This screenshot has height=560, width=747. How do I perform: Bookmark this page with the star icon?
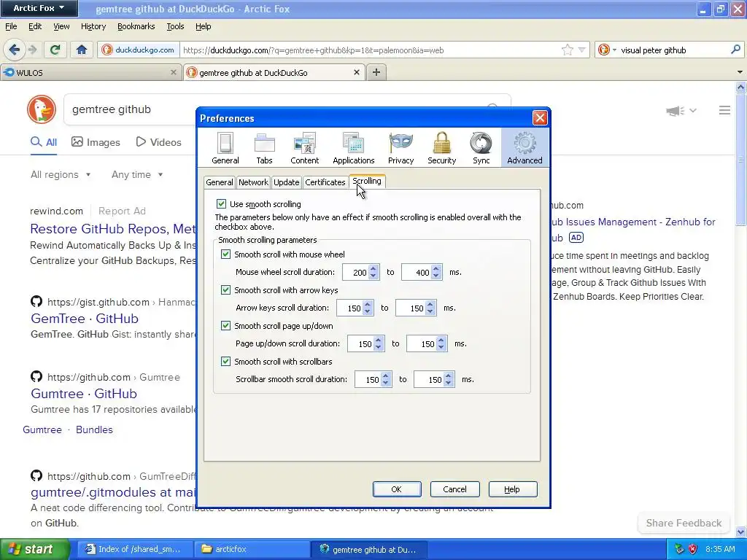point(567,50)
